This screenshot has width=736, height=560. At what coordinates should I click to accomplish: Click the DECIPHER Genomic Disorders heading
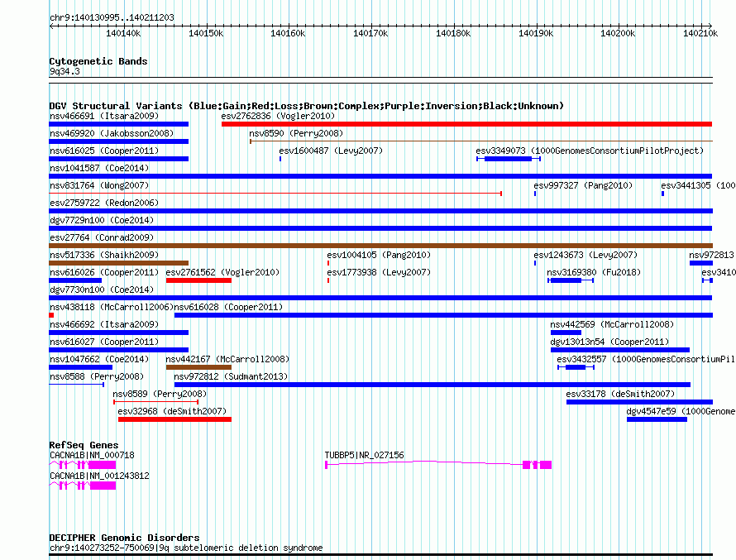pos(124,538)
